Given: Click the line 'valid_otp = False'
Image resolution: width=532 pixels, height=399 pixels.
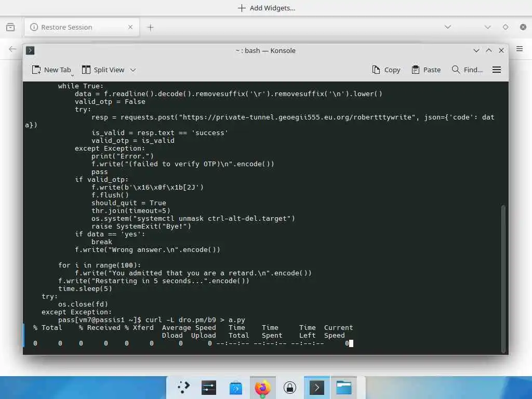Looking at the screenshot, I should pyautogui.click(x=110, y=102).
